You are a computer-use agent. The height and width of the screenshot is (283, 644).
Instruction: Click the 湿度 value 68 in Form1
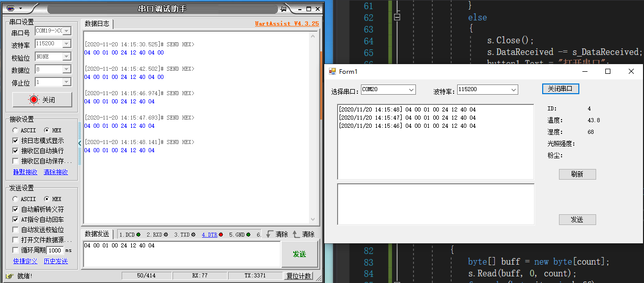(x=591, y=132)
